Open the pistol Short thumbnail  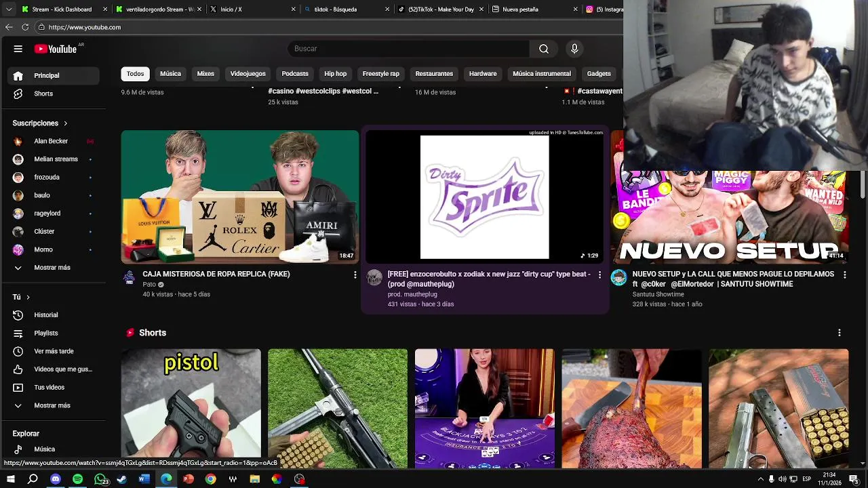tap(191, 409)
